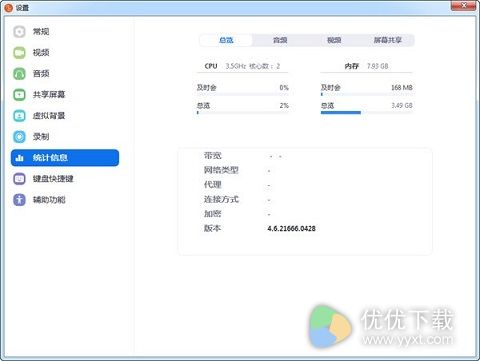The height and width of the screenshot is (361, 480).
Task: Click the 带宽 bandwidth label
Action: click(x=213, y=156)
